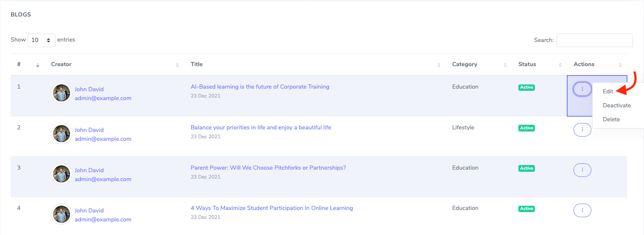Click the creator avatar in row 3

[x=62, y=174]
